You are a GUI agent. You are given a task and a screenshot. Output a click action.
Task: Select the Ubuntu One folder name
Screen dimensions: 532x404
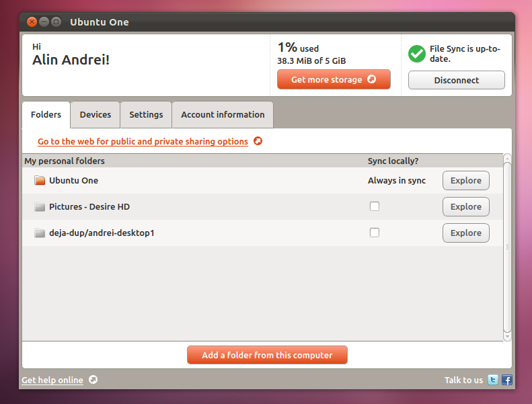click(x=73, y=180)
